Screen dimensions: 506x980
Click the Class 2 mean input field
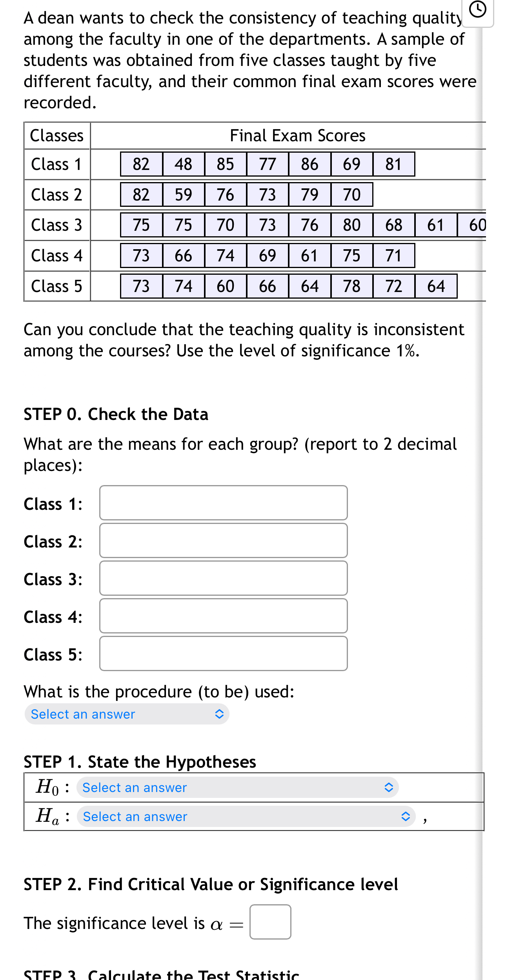(223, 541)
